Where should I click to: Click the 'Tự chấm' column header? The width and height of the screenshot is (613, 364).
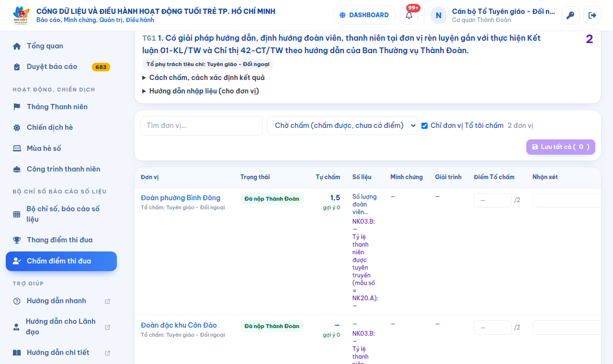[x=328, y=177]
